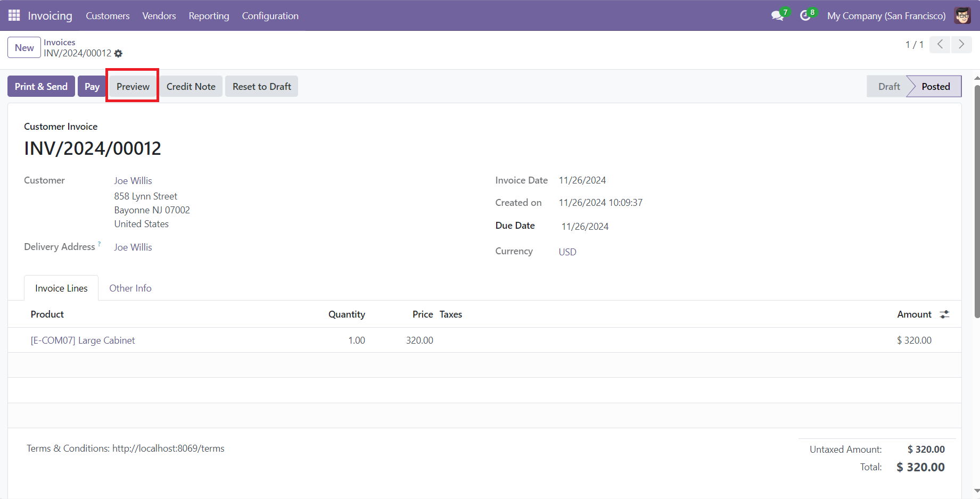Open the activities clock icon showing 8
Viewport: 980px width, 499px height.
(805, 15)
